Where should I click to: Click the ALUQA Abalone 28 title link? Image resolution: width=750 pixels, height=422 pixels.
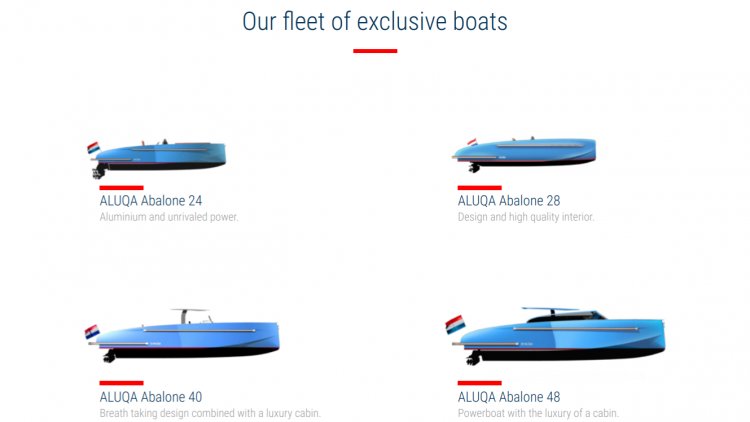[508, 200]
